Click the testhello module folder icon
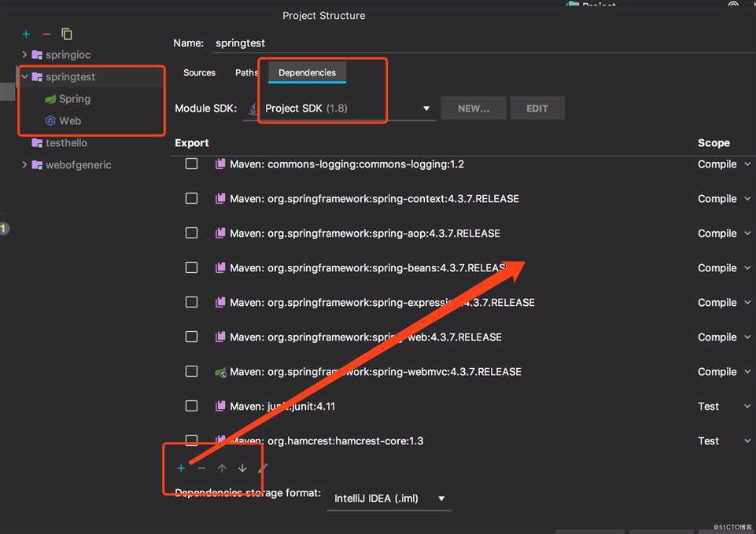 pos(37,142)
